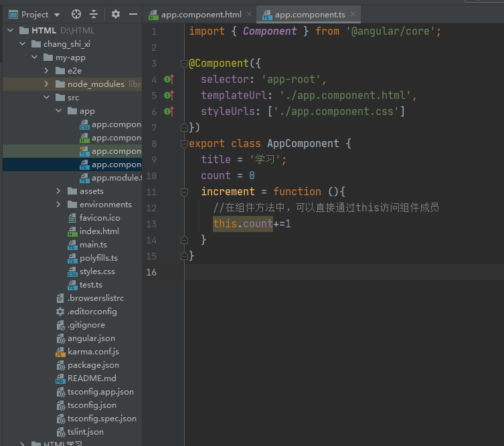
Task: Open .editorconfig gear file icon
Action: 60,312
